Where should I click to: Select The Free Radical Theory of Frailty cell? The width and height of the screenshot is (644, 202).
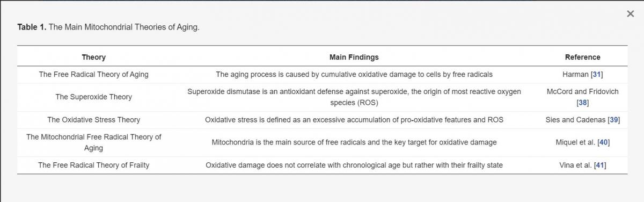coord(93,165)
